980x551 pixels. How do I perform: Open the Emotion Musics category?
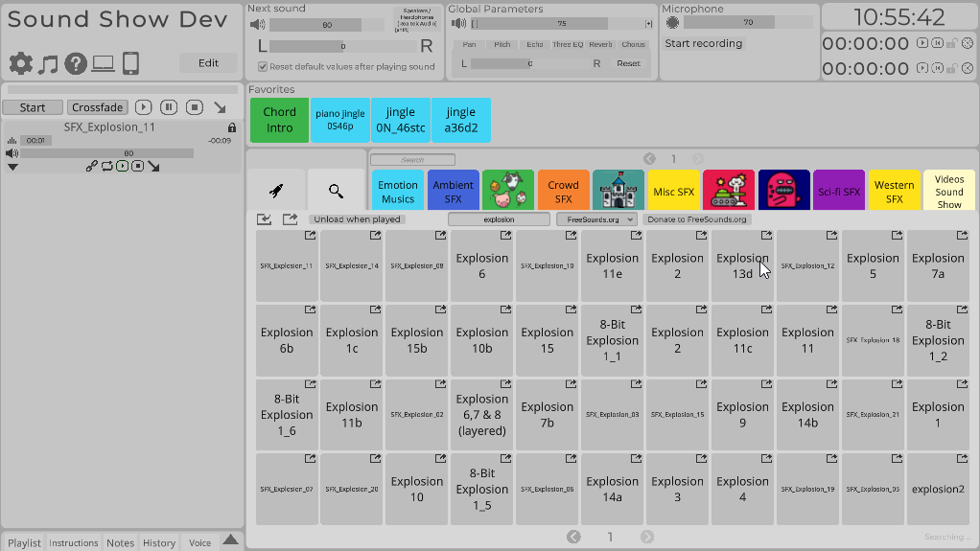(398, 191)
